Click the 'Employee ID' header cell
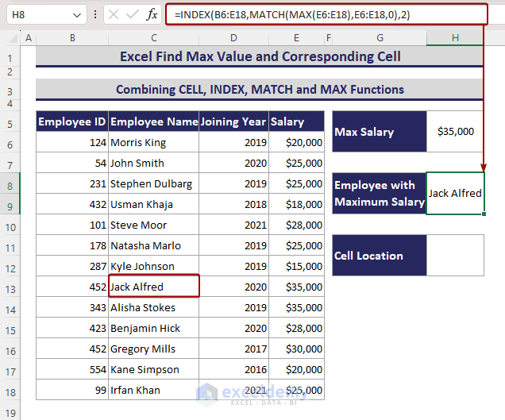The height and width of the screenshot is (420, 505). pos(72,121)
